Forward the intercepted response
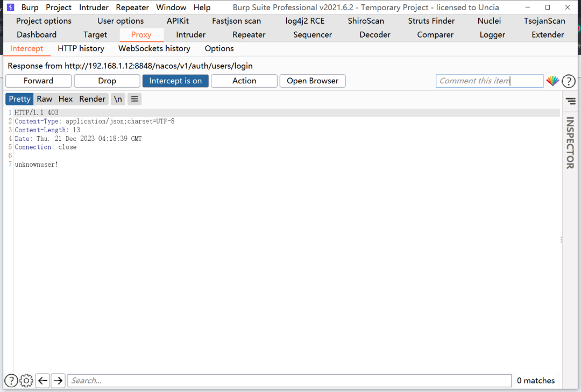 tap(39, 81)
